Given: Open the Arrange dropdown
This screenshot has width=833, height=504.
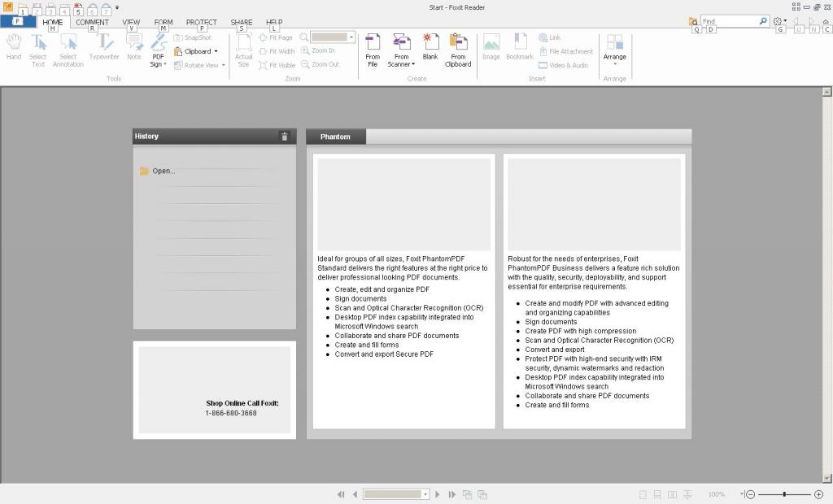Looking at the screenshot, I should coord(615,50).
